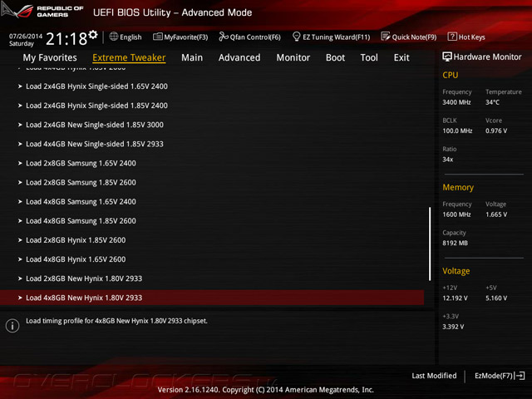Screen dimensions: 532x399
Task: Click Last Modified button
Action: tap(434, 376)
